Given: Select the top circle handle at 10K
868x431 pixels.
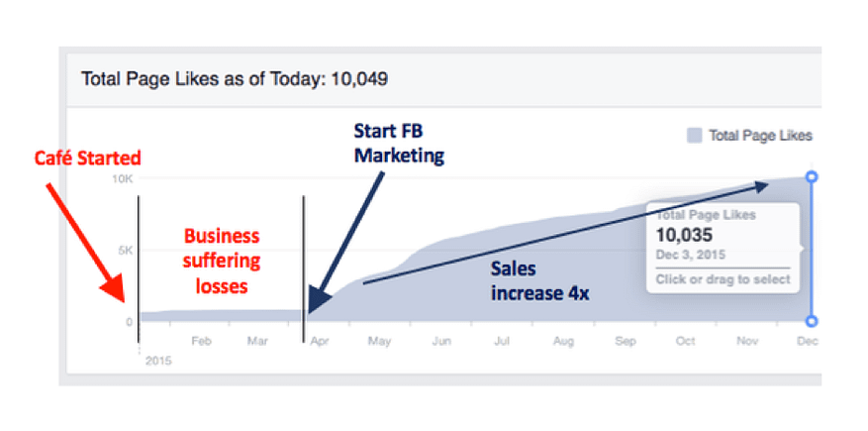Looking at the screenshot, I should click(x=812, y=177).
